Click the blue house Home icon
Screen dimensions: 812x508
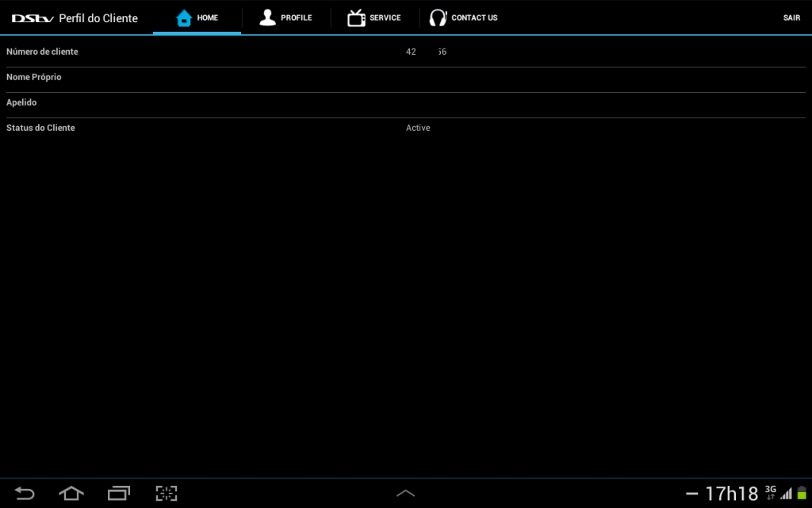point(184,17)
